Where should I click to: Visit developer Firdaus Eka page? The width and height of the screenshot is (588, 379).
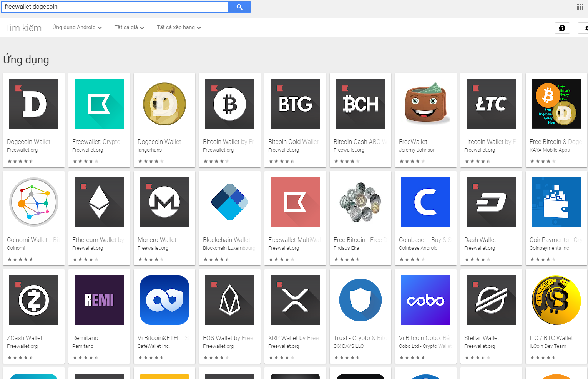346,248
